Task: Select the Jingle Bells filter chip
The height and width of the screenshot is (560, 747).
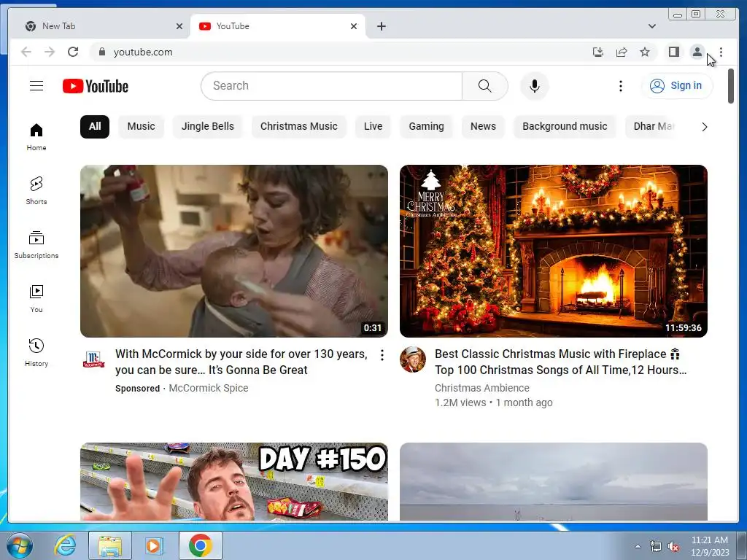Action: [x=208, y=127]
